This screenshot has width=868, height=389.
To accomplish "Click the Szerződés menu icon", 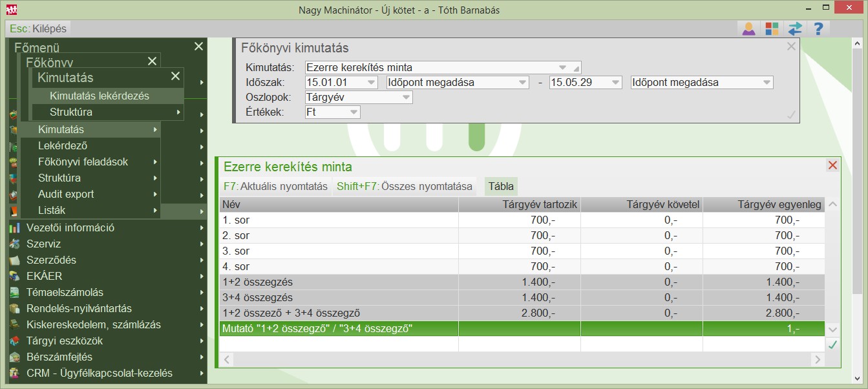I will [14, 260].
